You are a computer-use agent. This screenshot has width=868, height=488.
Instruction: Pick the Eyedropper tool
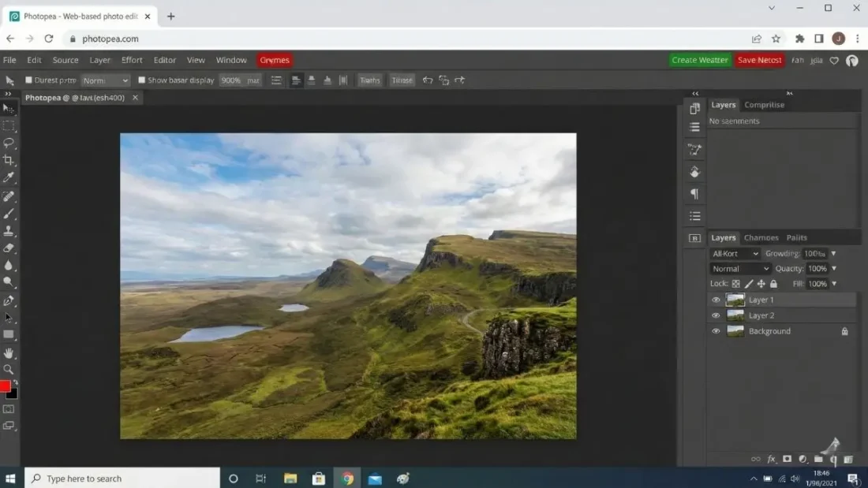tap(10, 177)
